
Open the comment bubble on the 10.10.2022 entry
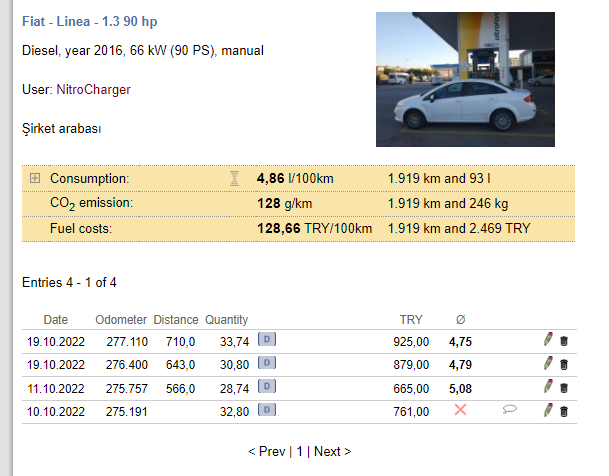(510, 409)
